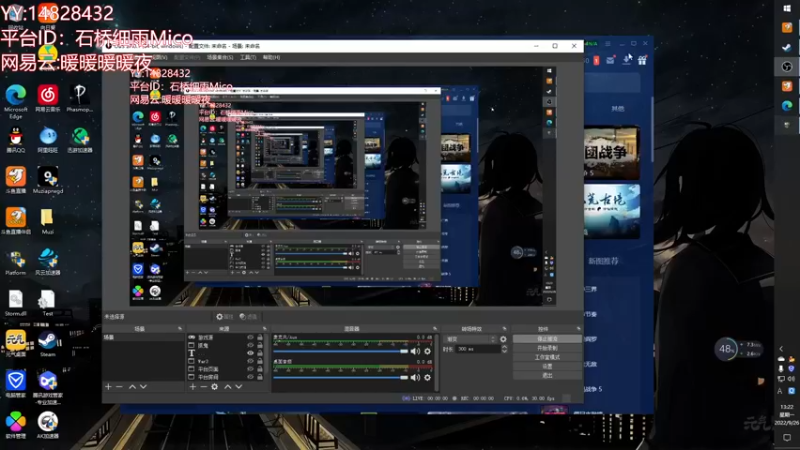The width and height of the screenshot is (800, 450).
Task: Click the transition duration 300 ms field
Action: pos(478,349)
